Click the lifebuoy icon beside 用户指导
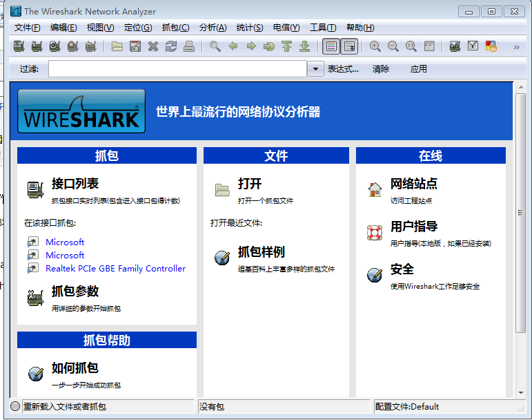Image resolution: width=532 pixels, height=420 pixels. tap(375, 233)
